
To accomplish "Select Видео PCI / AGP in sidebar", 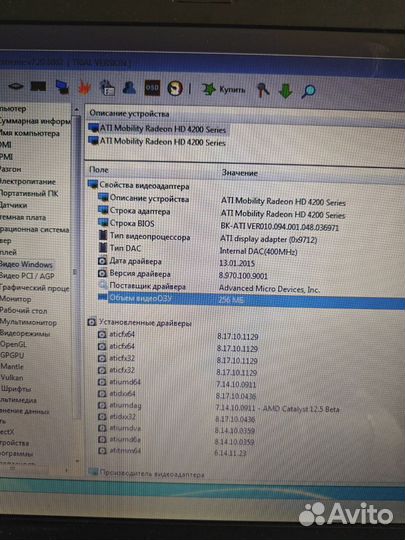I will (x=27, y=276).
